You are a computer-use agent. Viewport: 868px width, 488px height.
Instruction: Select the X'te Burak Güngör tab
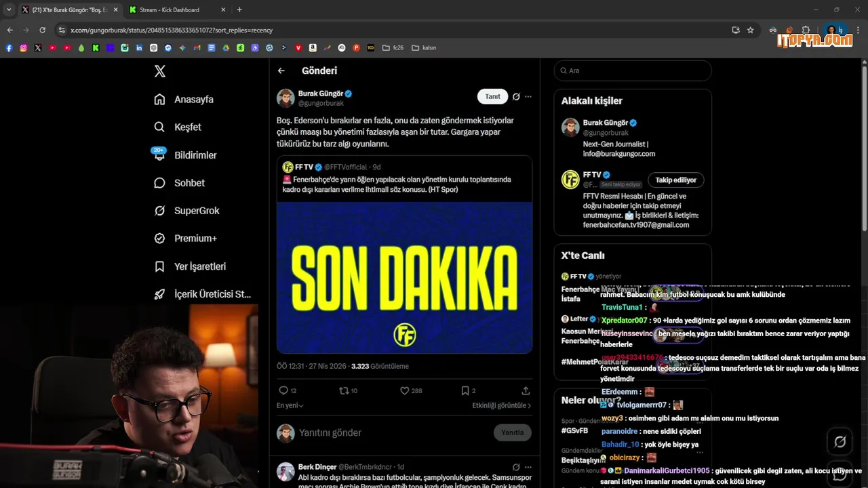(x=69, y=9)
